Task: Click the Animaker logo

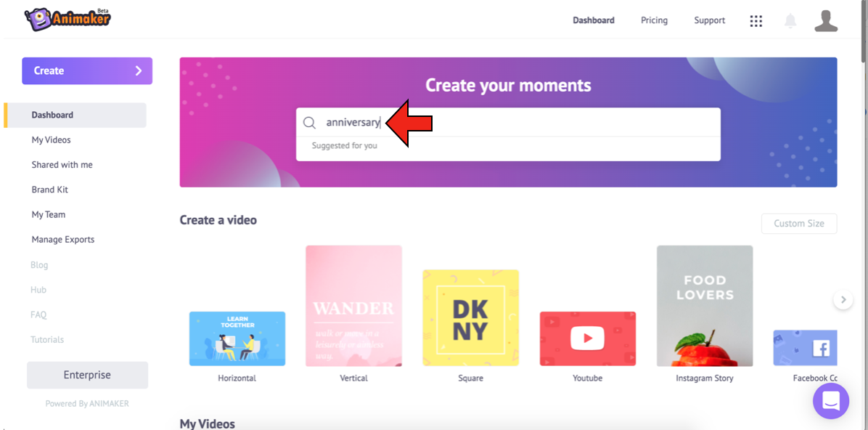Action: pos(67,20)
